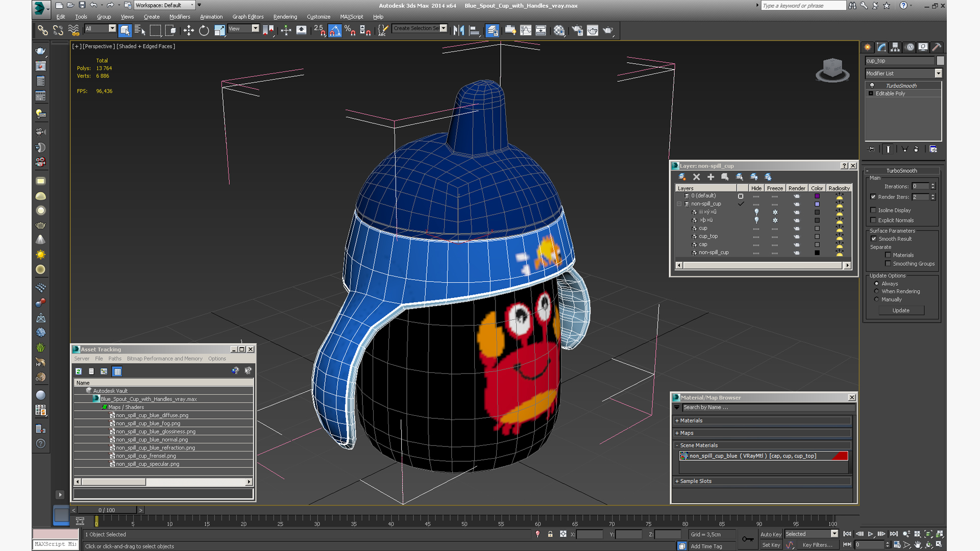Click the Update button in TurboSmooth
This screenshot has height=551, width=980.
tap(901, 311)
